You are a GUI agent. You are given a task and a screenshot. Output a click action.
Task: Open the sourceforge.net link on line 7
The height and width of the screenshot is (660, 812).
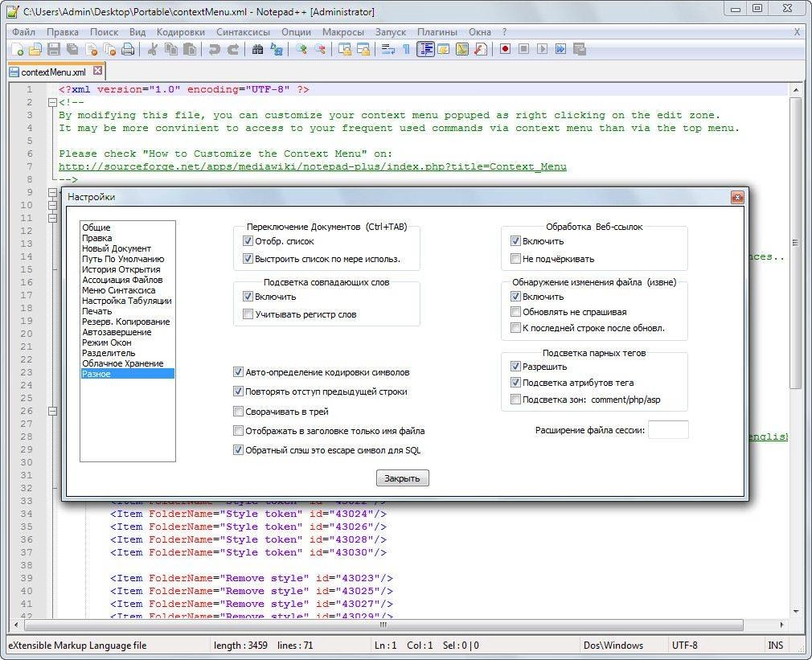point(312,166)
